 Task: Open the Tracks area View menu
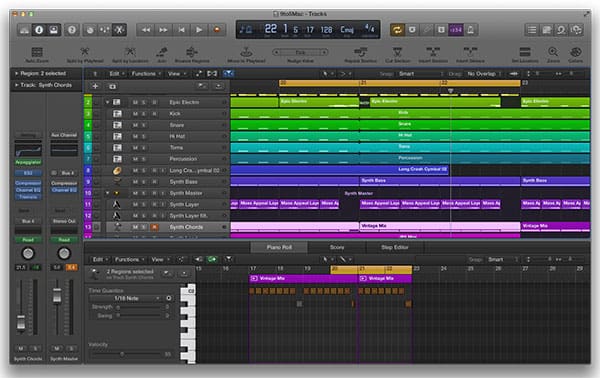click(176, 73)
